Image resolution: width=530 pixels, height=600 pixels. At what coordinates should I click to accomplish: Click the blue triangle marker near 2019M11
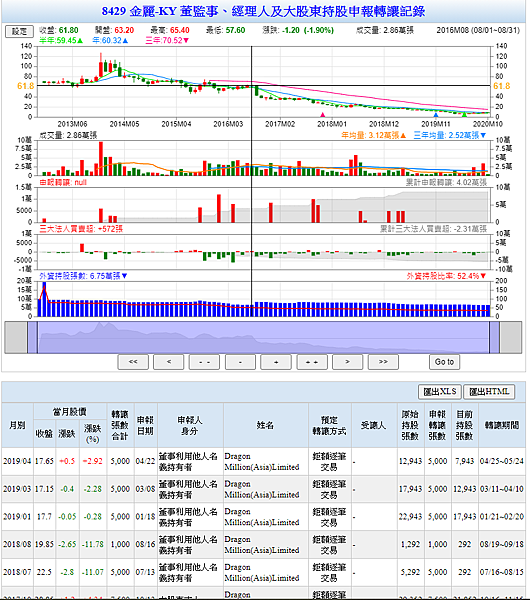[x=435, y=114]
